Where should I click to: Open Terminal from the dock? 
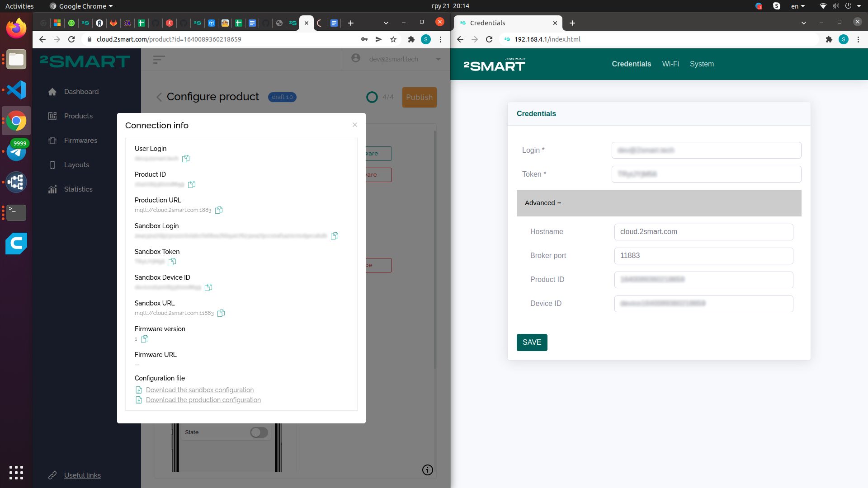[x=16, y=213]
